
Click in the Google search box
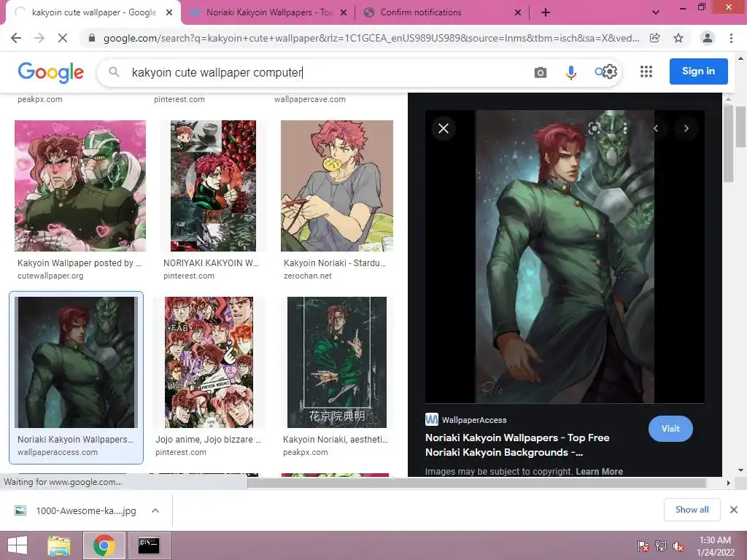(x=329, y=72)
